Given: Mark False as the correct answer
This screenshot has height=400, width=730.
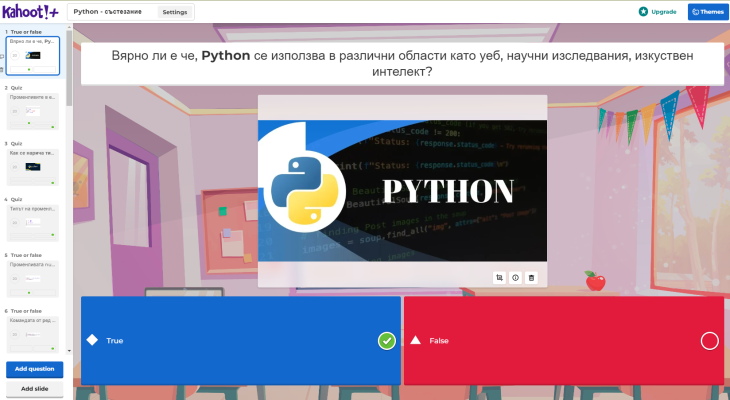Looking at the screenshot, I should 709,341.
